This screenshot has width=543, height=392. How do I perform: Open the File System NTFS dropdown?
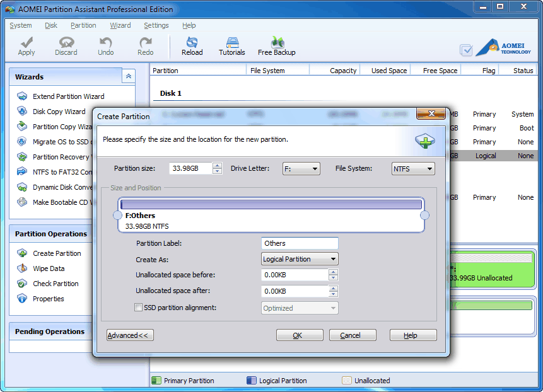click(413, 169)
